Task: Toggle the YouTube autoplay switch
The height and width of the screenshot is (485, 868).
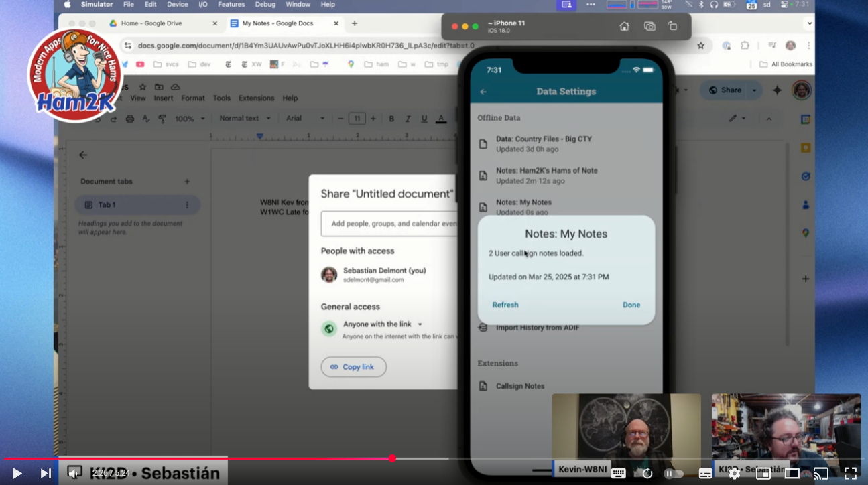Action: tap(674, 474)
